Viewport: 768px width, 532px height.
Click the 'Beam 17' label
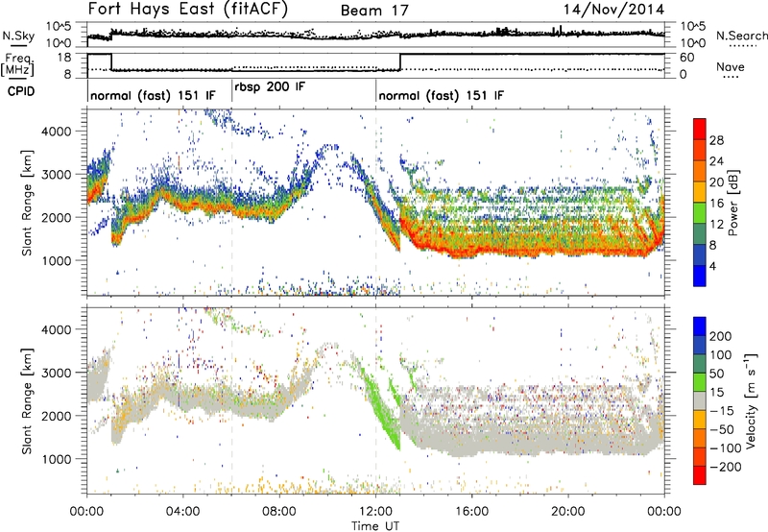click(x=374, y=11)
